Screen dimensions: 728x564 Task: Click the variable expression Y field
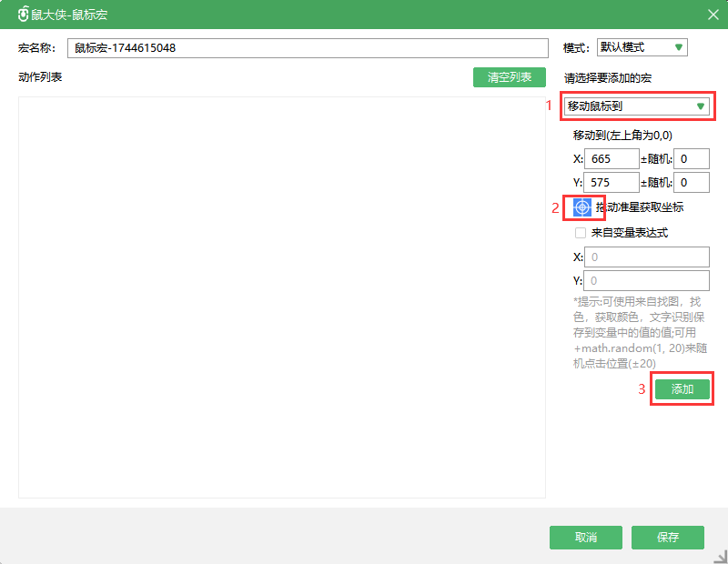(x=646, y=281)
